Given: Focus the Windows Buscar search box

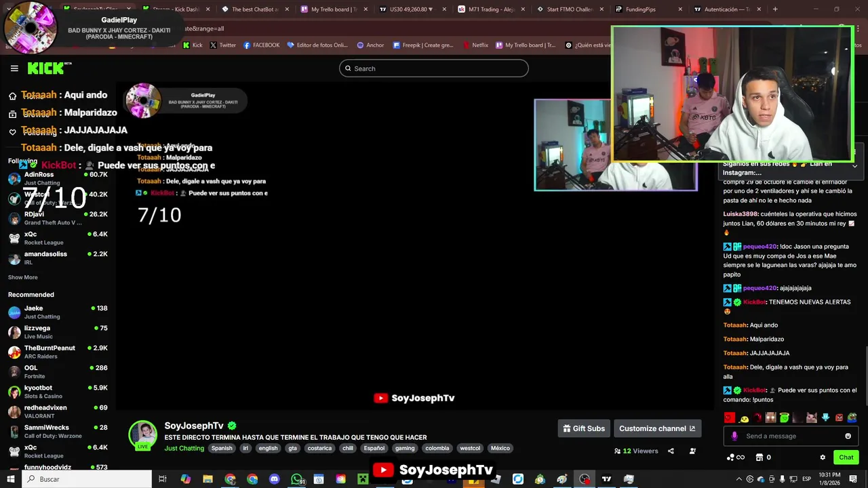Looking at the screenshot, I should [86, 479].
